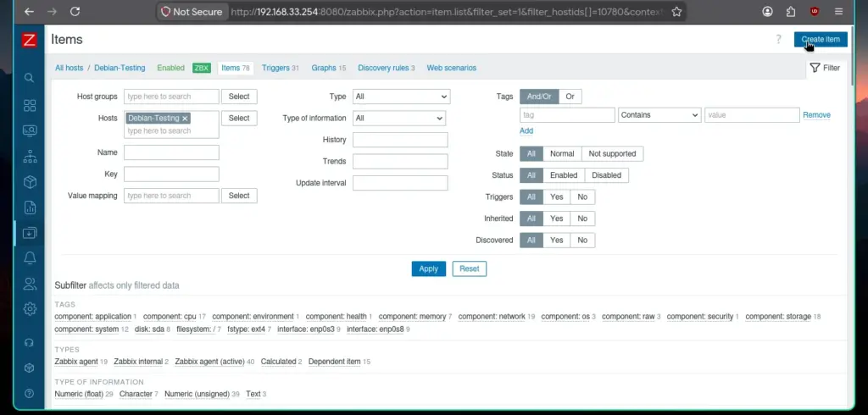The image size is (868, 415).
Task: Select Or tag operator
Action: pyautogui.click(x=570, y=97)
